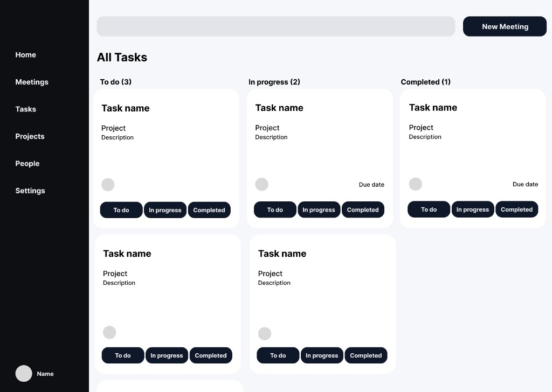Select the To do (3) column header
Screen dimensions: 552x392
(115, 82)
